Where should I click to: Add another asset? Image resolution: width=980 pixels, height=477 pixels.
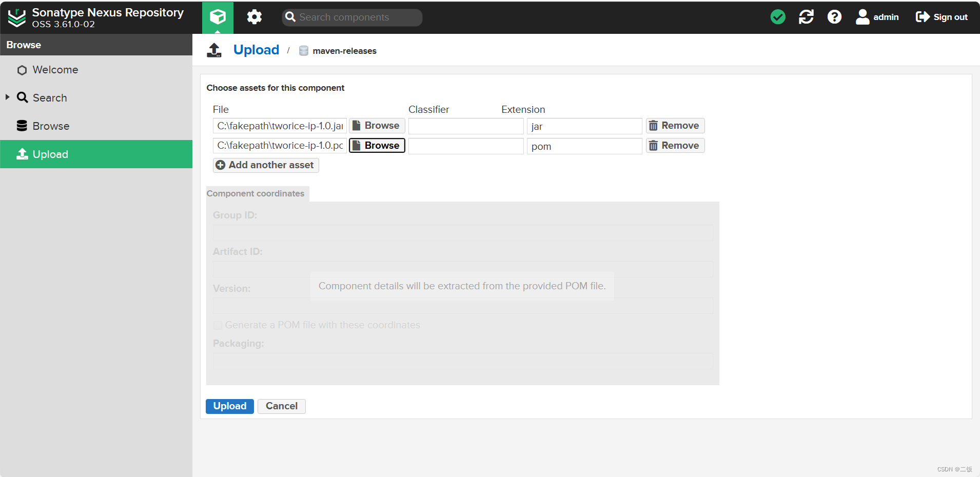[x=266, y=165]
